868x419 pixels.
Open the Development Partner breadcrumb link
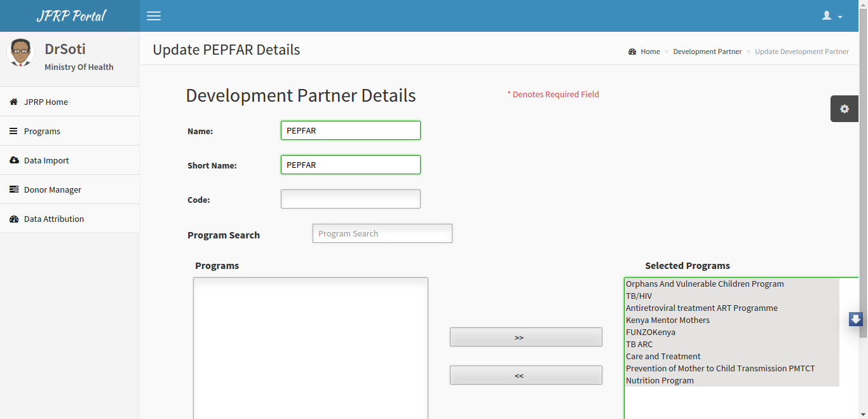pos(707,52)
